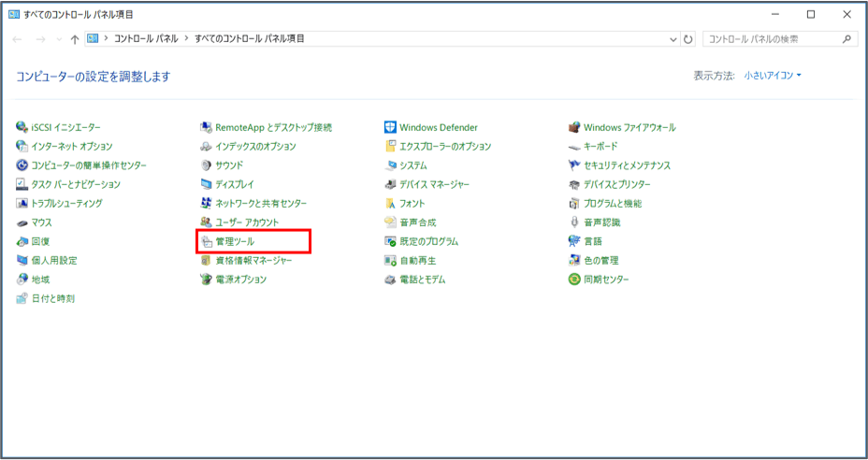
Task: Click the 同期センター green icon
Action: tap(575, 280)
